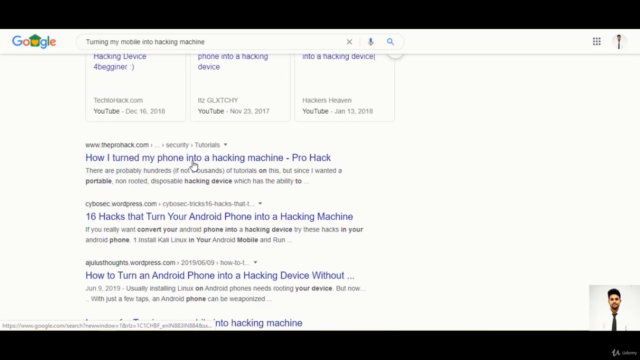Open the Google account avatar
The image size is (640, 360).
coord(619,42)
